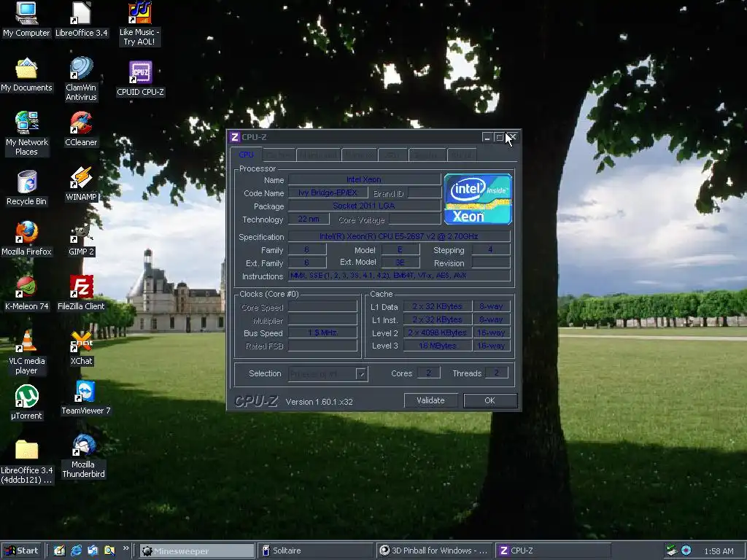Switch to Solitaire in the taskbar
The image size is (747, 560).
click(x=315, y=551)
